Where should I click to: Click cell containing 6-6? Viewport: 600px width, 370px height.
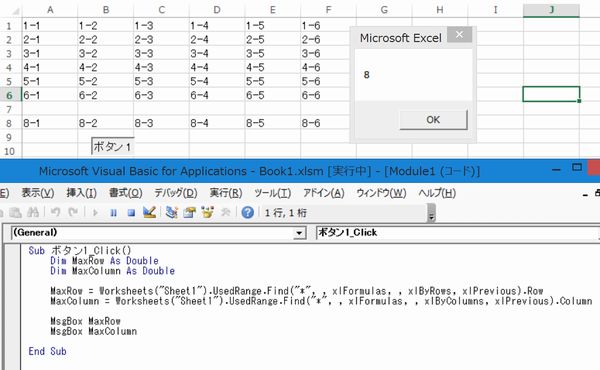tap(328, 95)
